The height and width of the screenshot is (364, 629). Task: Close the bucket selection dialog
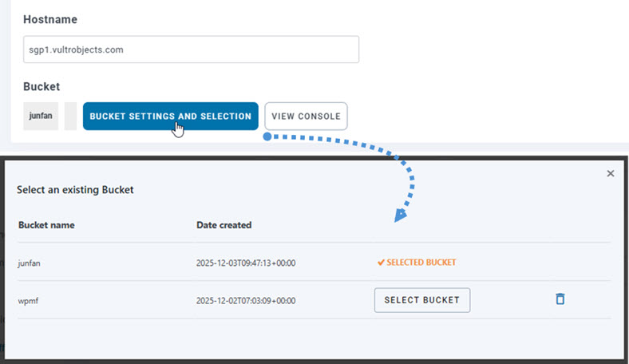[611, 173]
